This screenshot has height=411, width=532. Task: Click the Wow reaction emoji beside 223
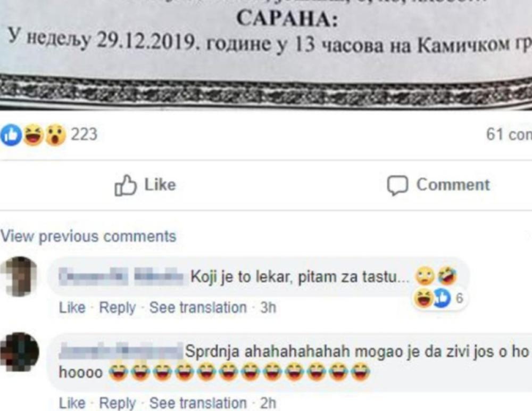tap(56, 135)
